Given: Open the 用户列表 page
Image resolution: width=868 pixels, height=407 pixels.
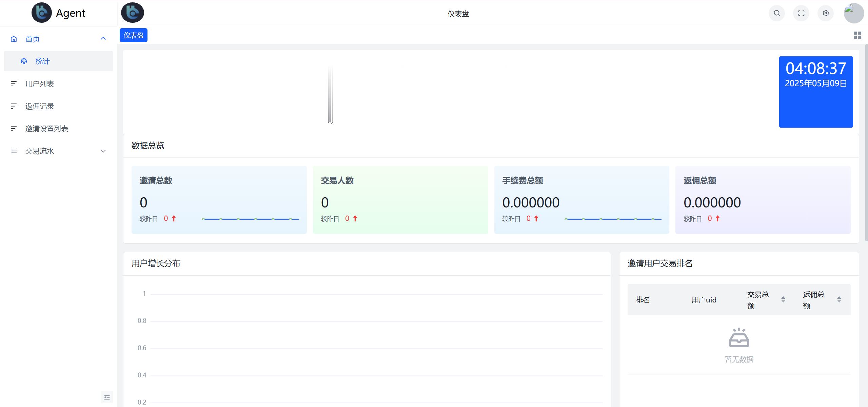Looking at the screenshot, I should coord(39,84).
